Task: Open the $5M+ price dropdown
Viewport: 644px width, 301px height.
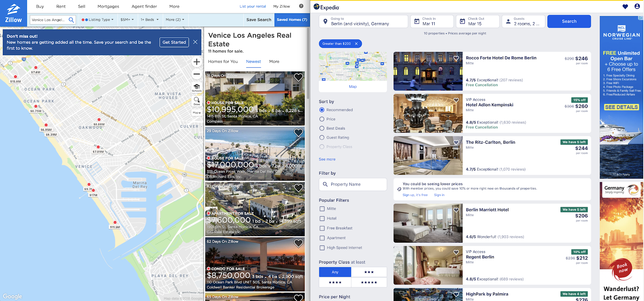Action: click(127, 20)
